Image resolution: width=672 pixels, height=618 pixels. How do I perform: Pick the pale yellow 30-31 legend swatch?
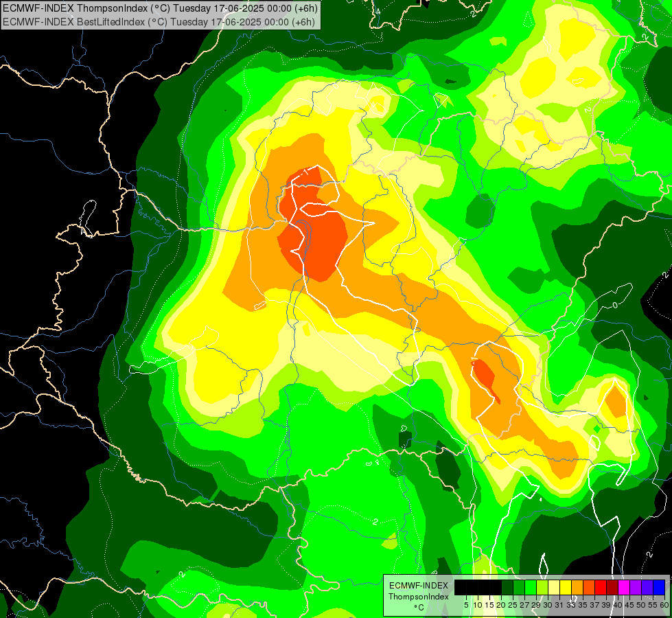554,587
